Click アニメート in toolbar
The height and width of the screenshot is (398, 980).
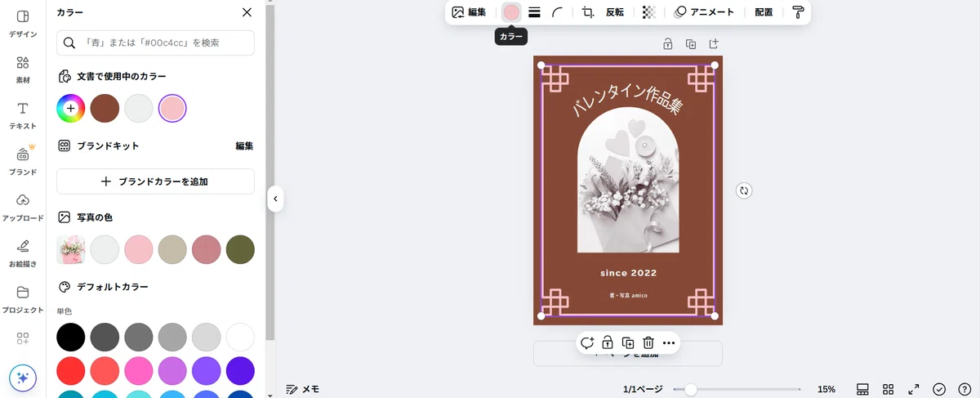(x=704, y=12)
